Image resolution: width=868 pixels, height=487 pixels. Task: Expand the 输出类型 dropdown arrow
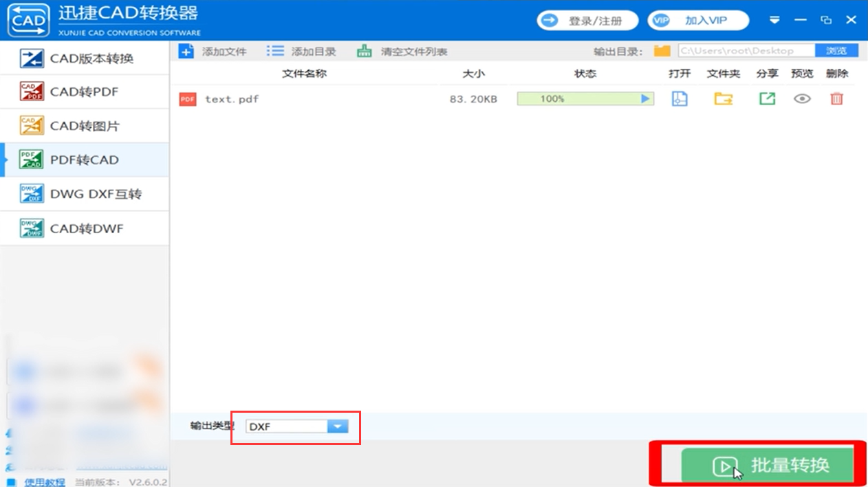(338, 426)
